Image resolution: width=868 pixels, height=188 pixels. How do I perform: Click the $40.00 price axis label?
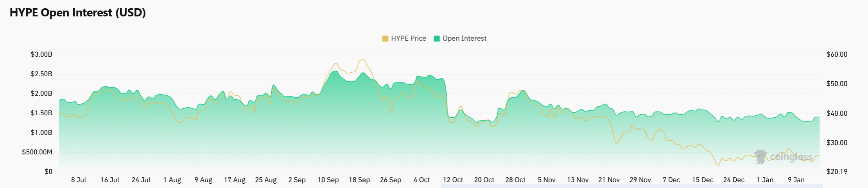click(x=837, y=113)
